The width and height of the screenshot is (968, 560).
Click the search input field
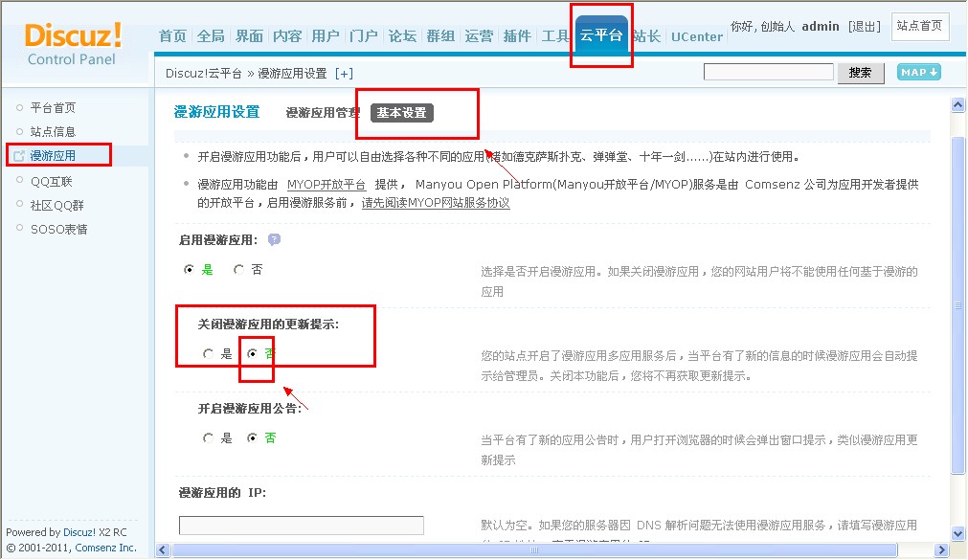pyautogui.click(x=769, y=72)
